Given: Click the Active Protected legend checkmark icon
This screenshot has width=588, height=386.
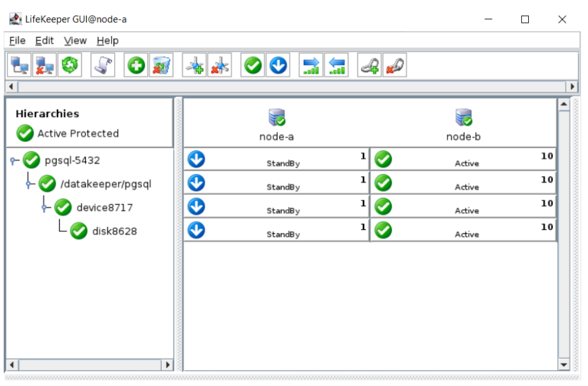Looking at the screenshot, I should [x=25, y=133].
